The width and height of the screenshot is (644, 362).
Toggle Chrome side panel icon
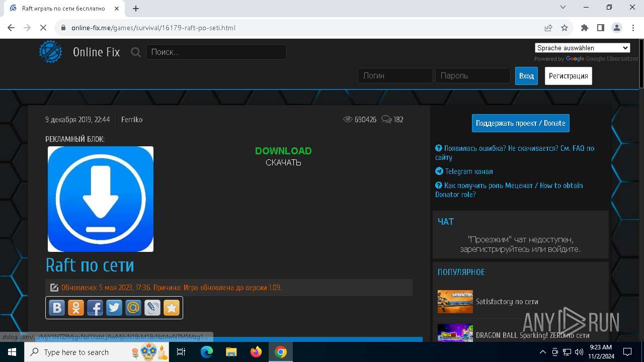click(601, 28)
